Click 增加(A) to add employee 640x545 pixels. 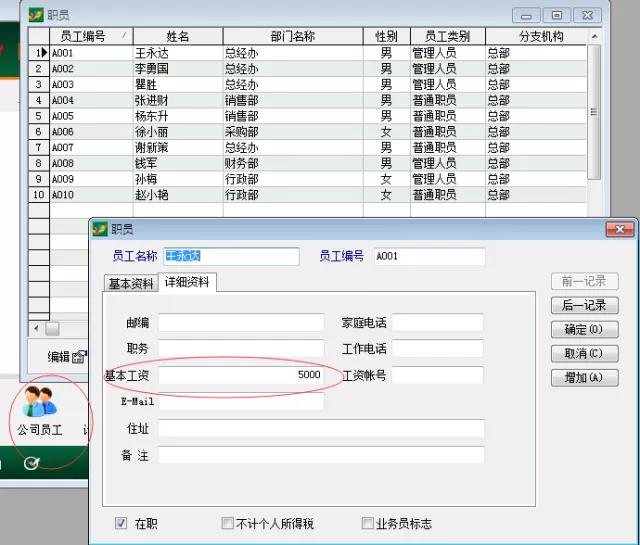(584, 377)
